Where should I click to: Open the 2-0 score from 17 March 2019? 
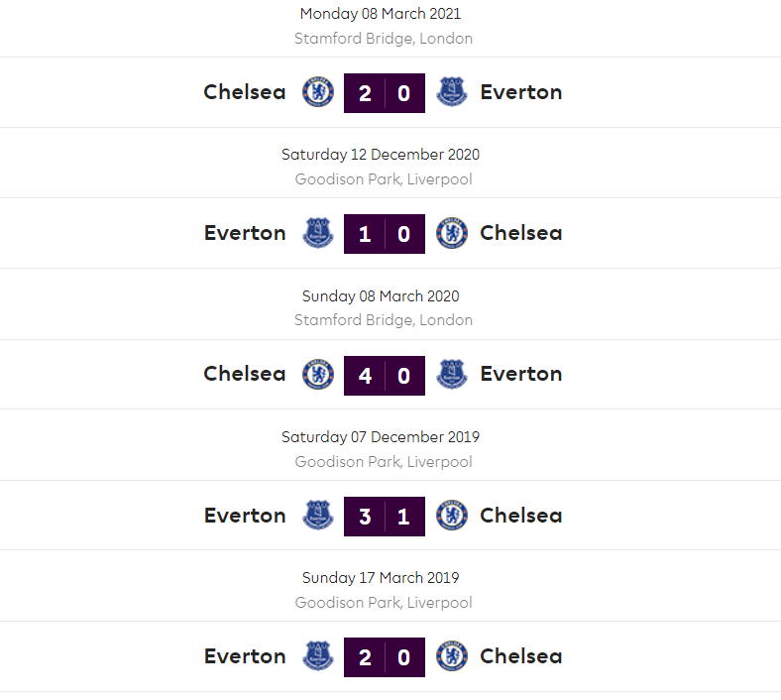[x=385, y=657]
